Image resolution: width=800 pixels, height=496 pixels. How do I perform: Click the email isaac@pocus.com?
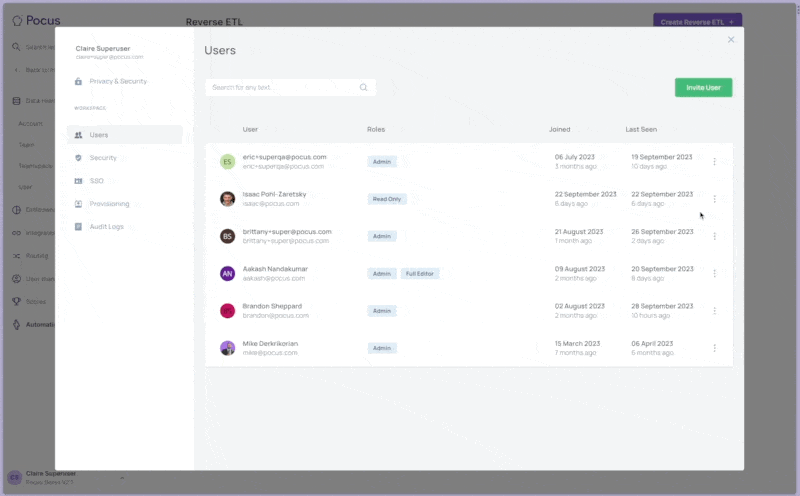coord(271,204)
